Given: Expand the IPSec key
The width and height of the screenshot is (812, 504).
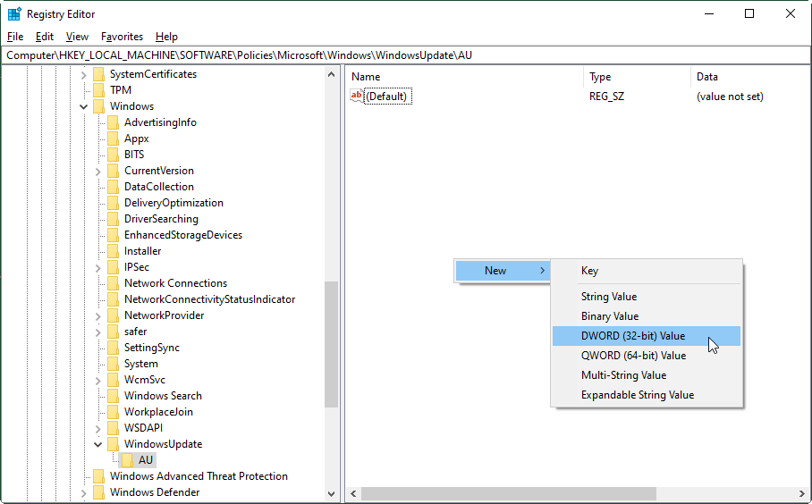Looking at the screenshot, I should (97, 268).
